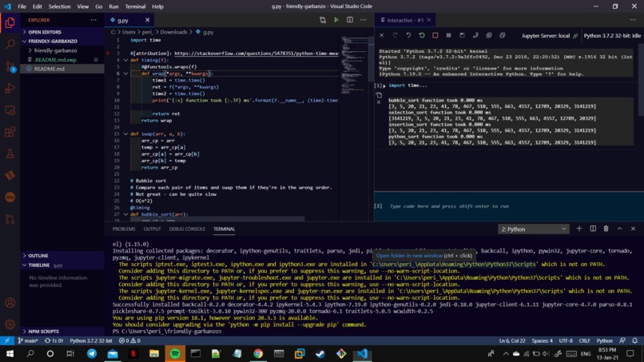The image size is (644, 362).
Task: Toggle cell 1 input collapse arrow
Action: (384, 86)
